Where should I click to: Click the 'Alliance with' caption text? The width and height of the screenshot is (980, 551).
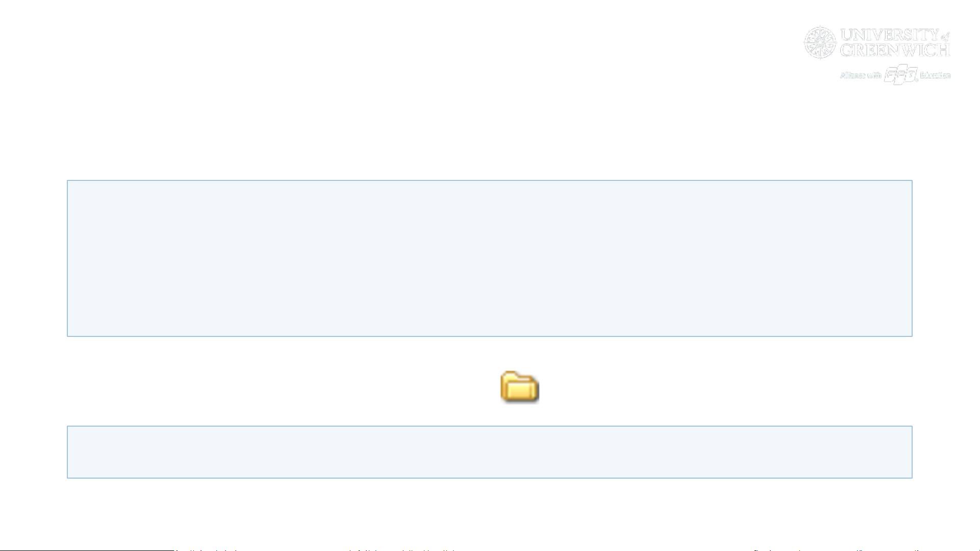[x=861, y=75]
